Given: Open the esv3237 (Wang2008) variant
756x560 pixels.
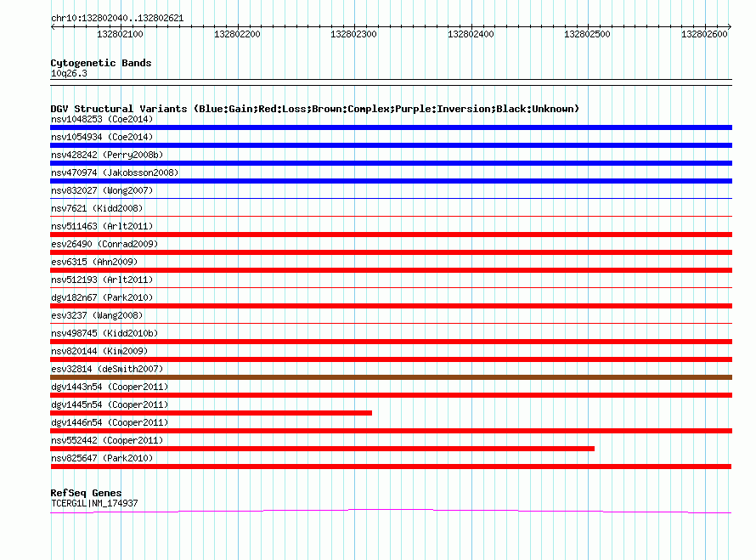Looking at the screenshot, I should 97,315.
